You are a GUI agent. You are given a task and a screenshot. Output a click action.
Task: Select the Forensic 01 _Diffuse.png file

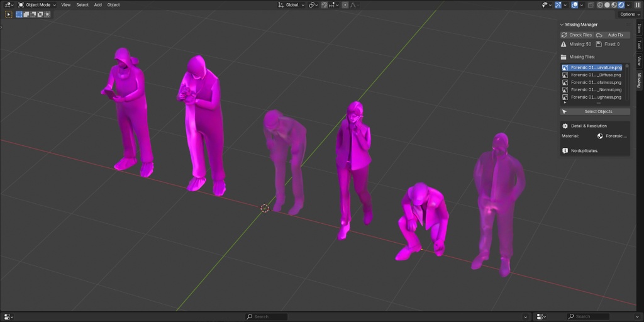pyautogui.click(x=592, y=75)
